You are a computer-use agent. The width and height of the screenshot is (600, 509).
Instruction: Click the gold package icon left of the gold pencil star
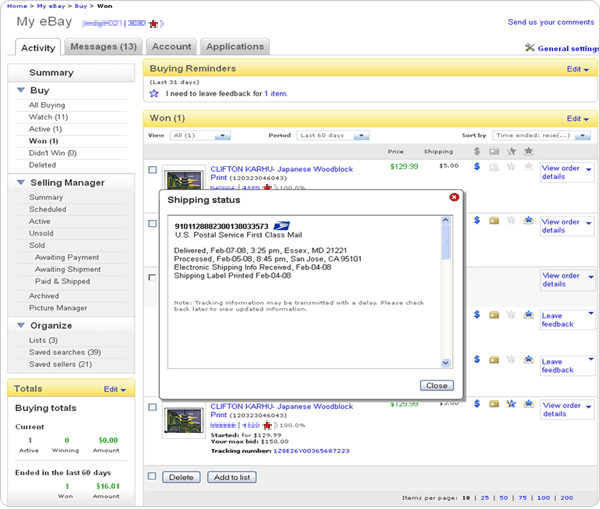coord(494,403)
